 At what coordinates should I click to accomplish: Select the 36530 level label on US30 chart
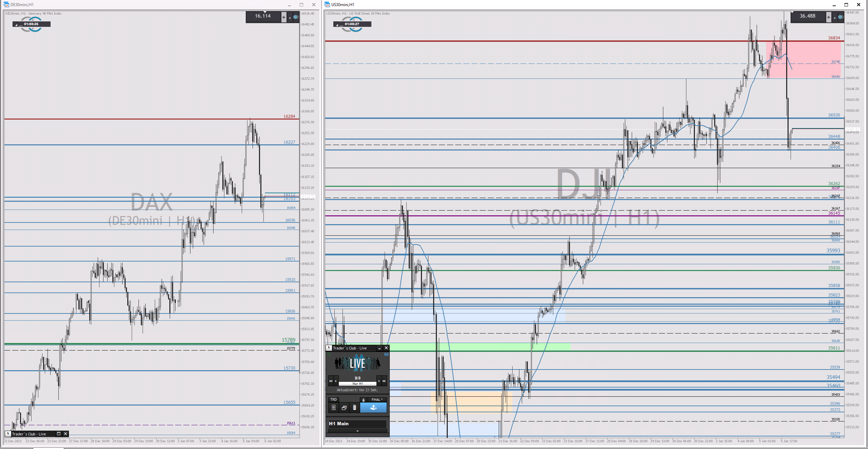(834, 115)
